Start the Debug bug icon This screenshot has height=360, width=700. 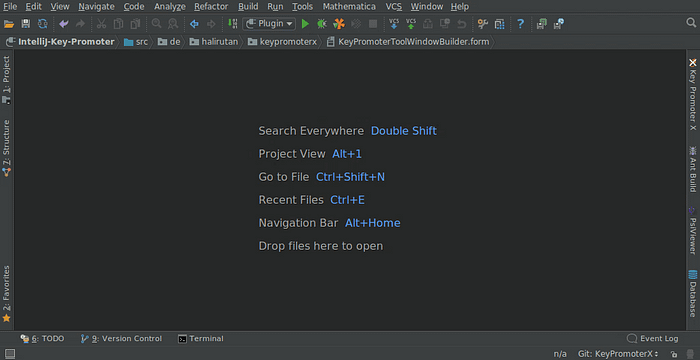pyautogui.click(x=321, y=24)
